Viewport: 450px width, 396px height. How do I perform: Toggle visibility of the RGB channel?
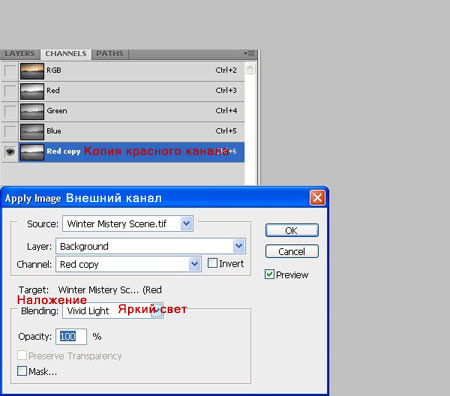coord(10,71)
